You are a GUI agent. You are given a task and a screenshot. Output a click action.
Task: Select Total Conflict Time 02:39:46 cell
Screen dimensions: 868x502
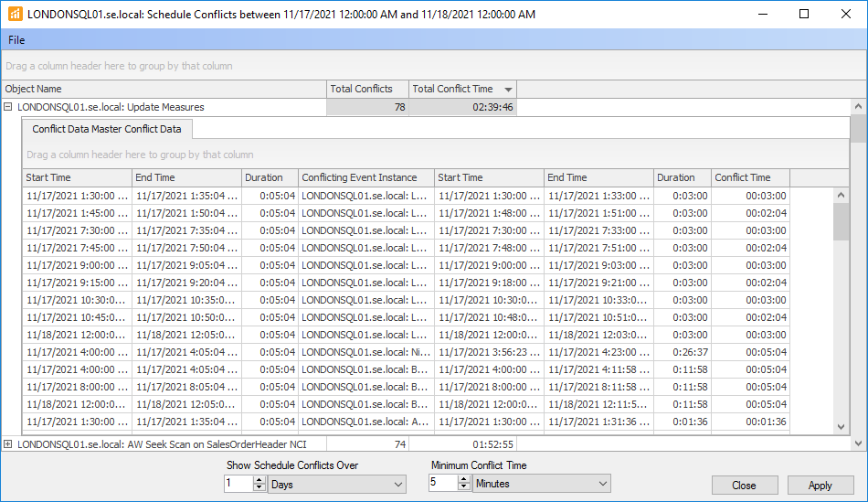click(463, 107)
